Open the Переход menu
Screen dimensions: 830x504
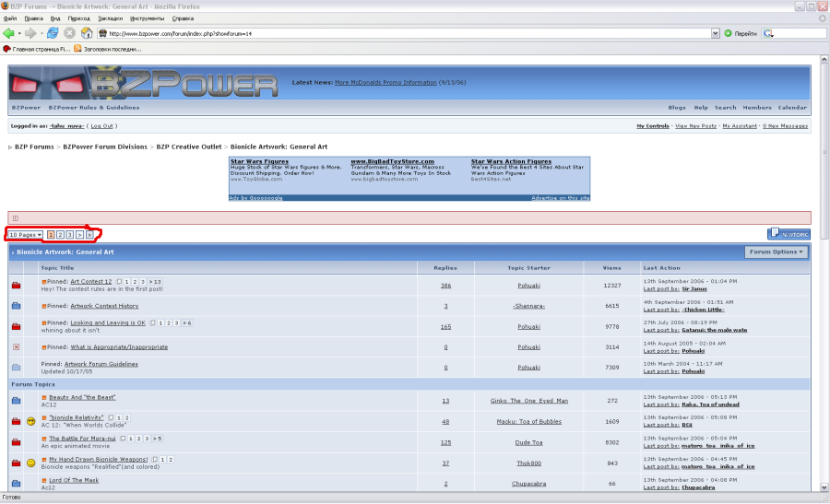pyautogui.click(x=79, y=18)
